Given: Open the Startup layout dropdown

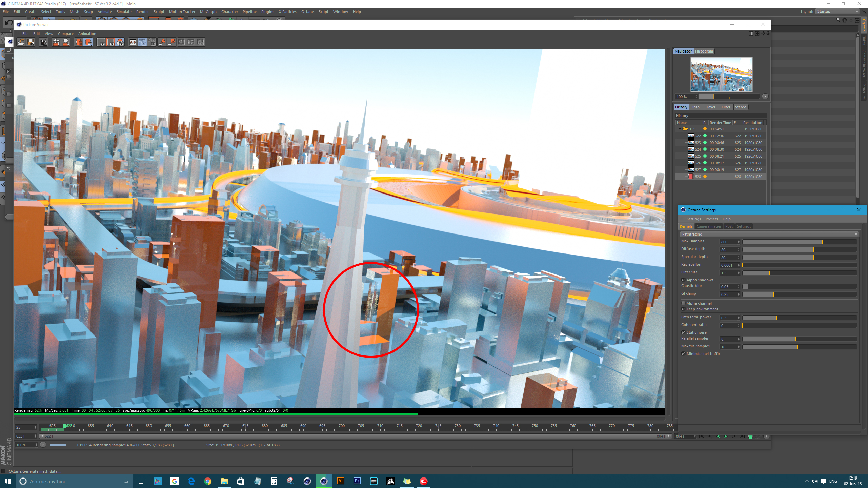Looking at the screenshot, I should pos(837,11).
